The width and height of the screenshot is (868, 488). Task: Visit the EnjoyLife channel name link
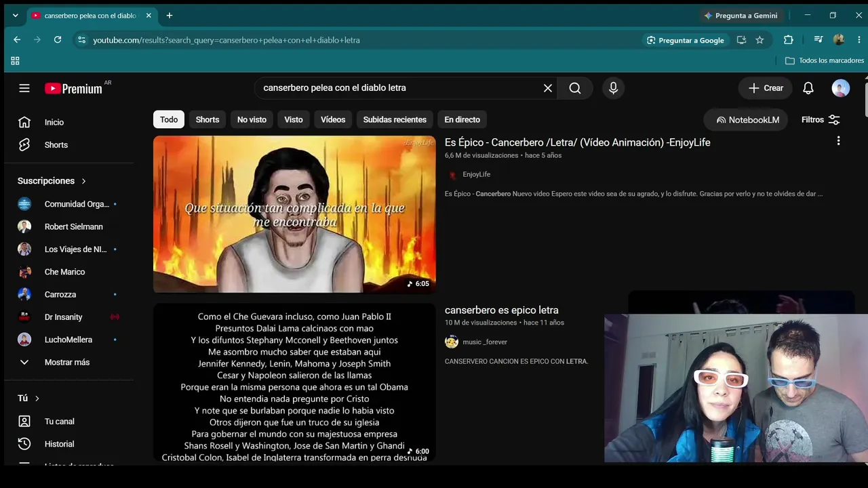click(477, 174)
